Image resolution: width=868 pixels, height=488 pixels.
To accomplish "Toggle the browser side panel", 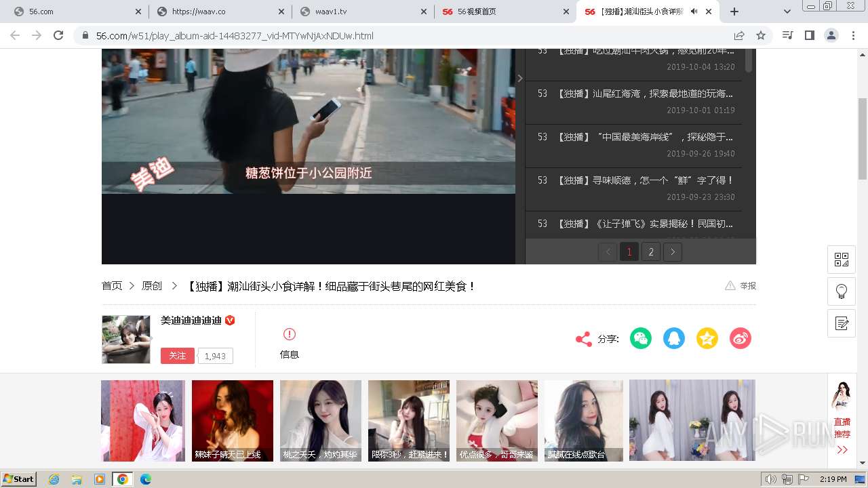I will pos(809,35).
